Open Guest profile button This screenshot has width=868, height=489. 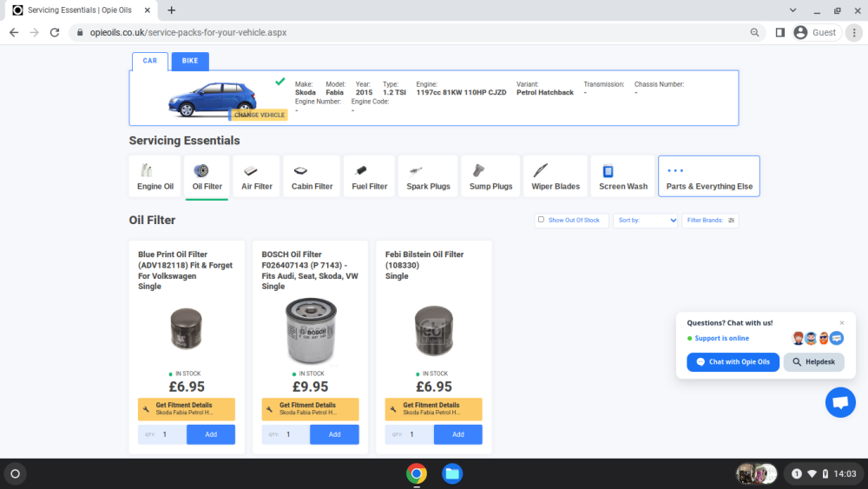click(x=817, y=33)
